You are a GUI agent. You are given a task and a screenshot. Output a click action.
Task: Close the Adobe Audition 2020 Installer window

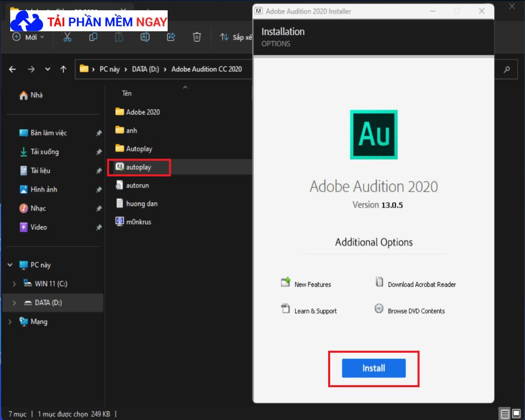point(481,11)
